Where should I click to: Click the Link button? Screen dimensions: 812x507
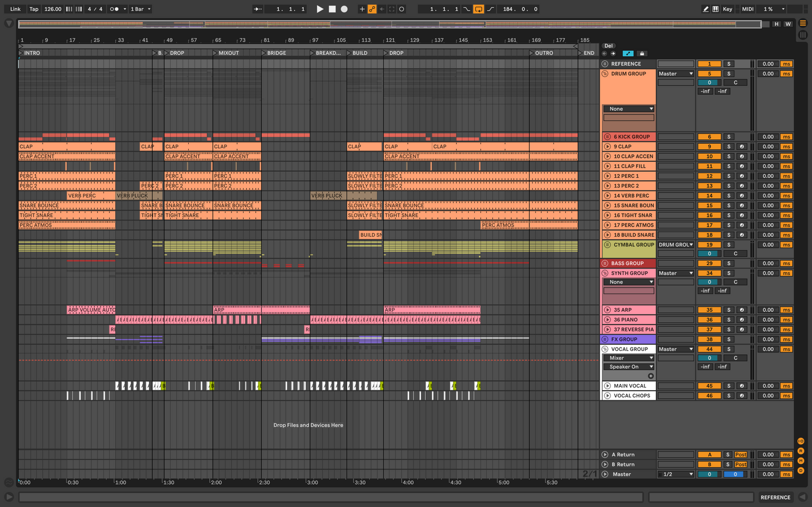click(15, 9)
